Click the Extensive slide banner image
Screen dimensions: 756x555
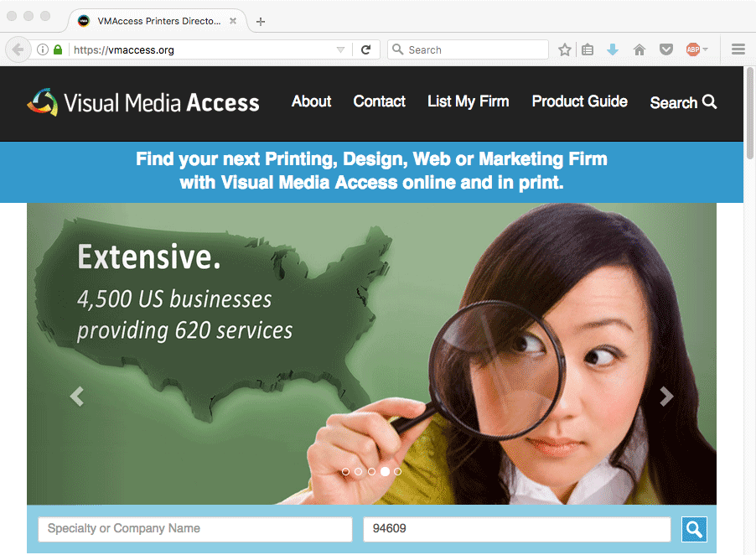tap(372, 354)
